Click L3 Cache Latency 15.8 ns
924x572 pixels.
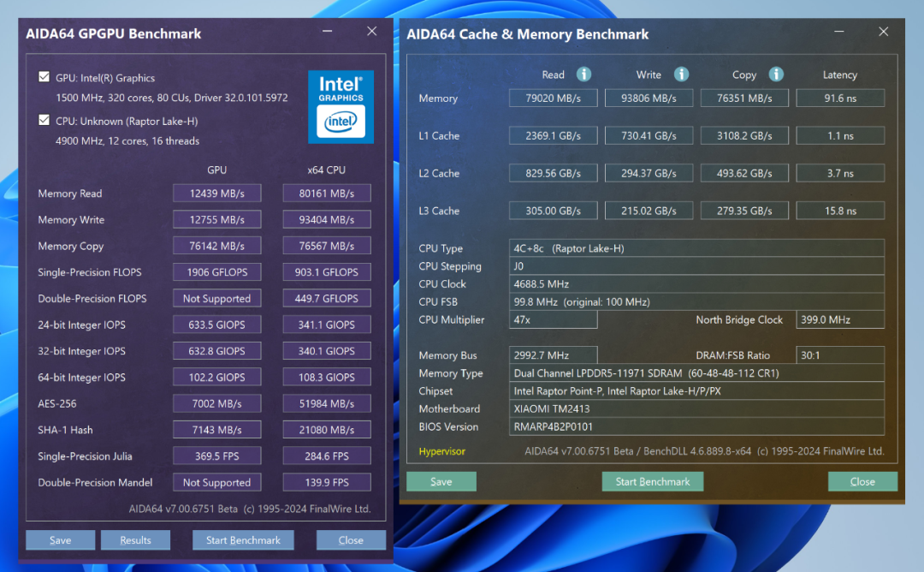(x=840, y=211)
